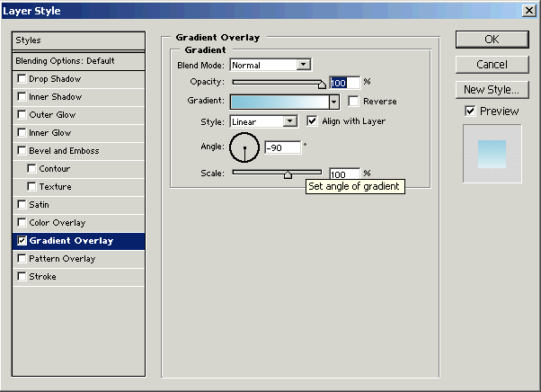The height and width of the screenshot is (392, 541).
Task: Tick the Outer Glow checkbox
Action: pyautogui.click(x=22, y=114)
